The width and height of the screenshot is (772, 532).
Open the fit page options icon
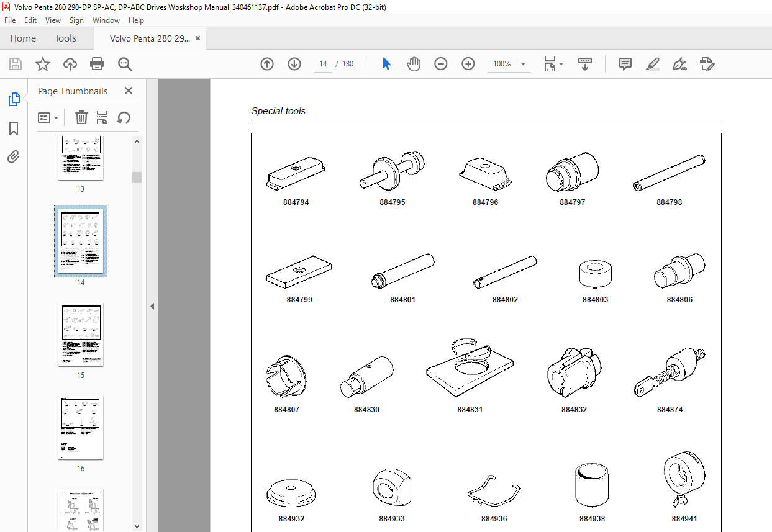[x=549, y=64]
